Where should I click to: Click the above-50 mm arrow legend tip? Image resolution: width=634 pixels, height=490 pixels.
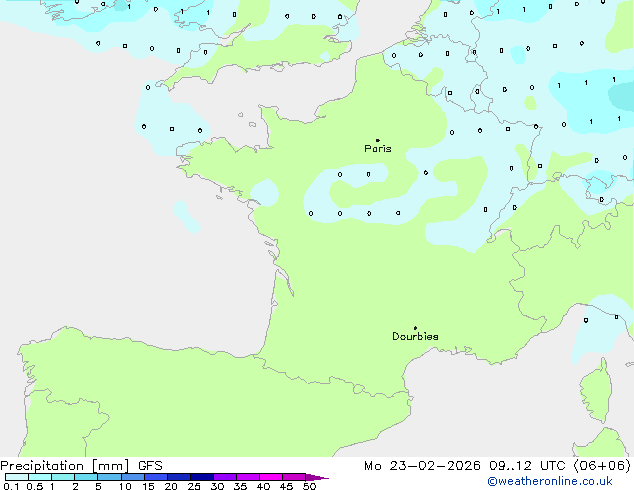tap(317, 477)
